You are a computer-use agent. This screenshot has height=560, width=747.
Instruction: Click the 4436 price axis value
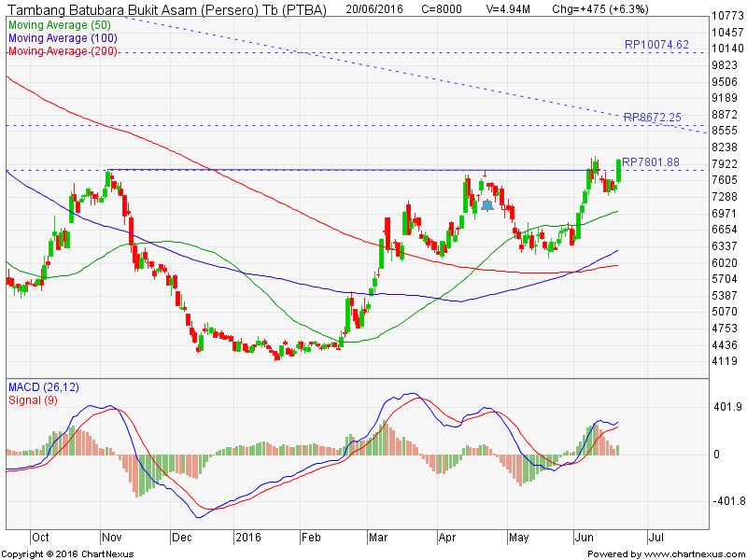pyautogui.click(x=725, y=344)
